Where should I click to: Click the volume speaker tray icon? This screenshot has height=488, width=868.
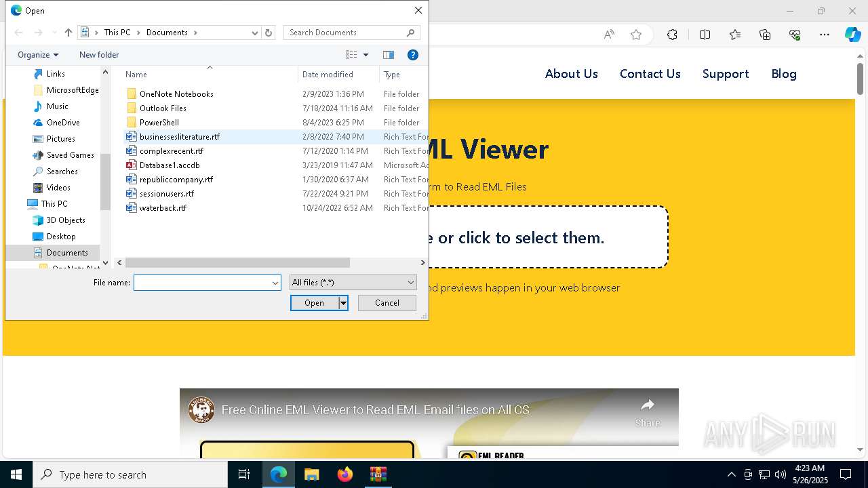(781, 474)
